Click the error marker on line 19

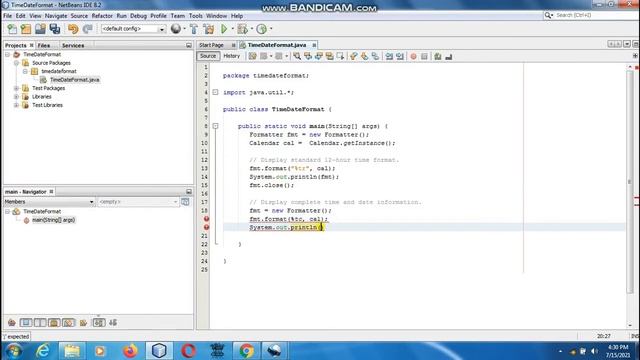(x=207, y=219)
